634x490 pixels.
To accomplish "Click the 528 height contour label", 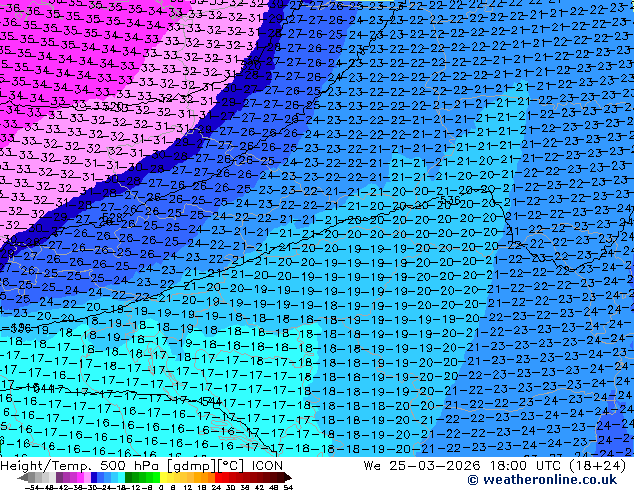I will point(112,219).
